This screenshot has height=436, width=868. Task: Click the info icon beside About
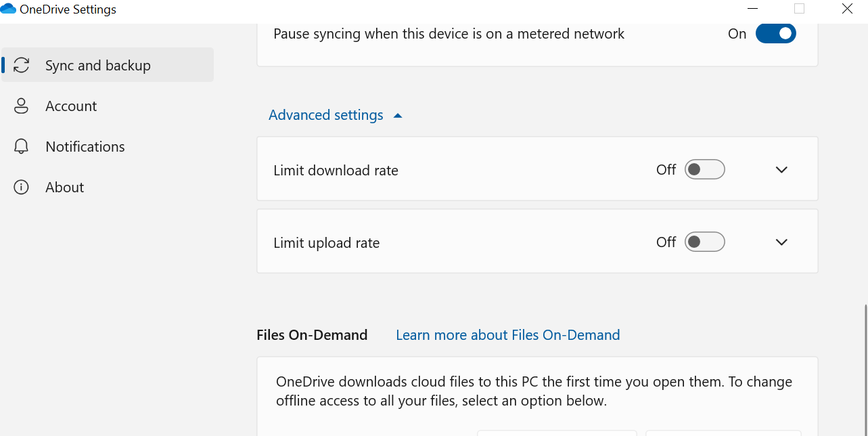tap(21, 187)
